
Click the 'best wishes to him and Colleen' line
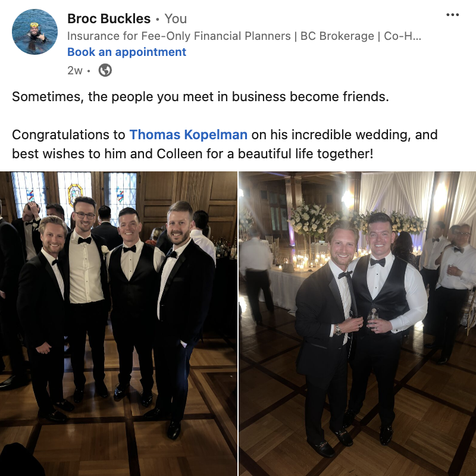click(x=192, y=154)
